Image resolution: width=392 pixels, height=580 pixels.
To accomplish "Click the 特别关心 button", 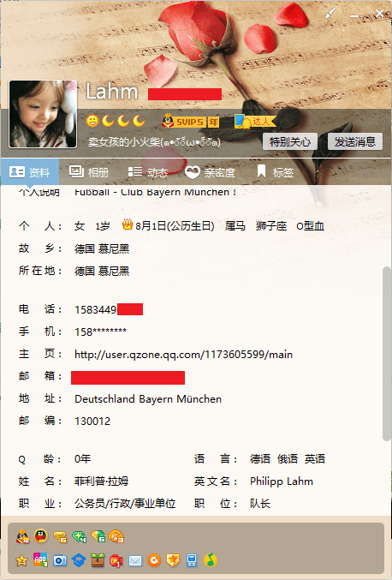I will (x=290, y=141).
